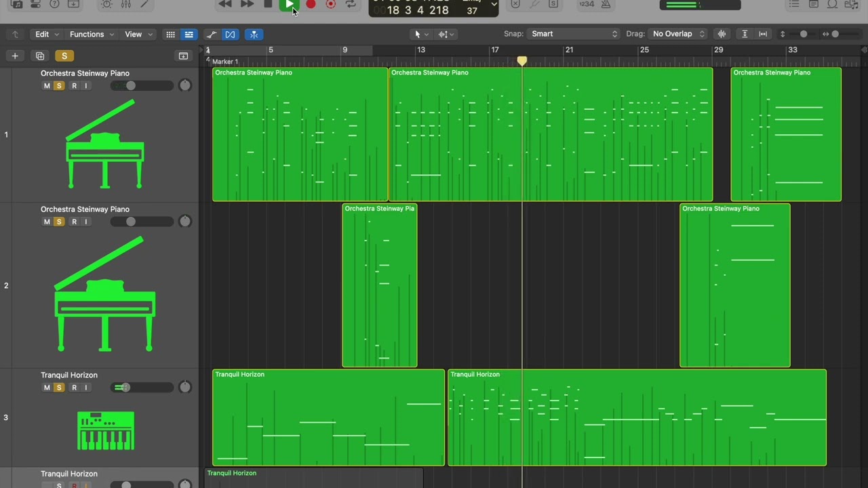Toggle Cycle mode in the transport
This screenshot has height=488, width=868.
pos(351,4)
